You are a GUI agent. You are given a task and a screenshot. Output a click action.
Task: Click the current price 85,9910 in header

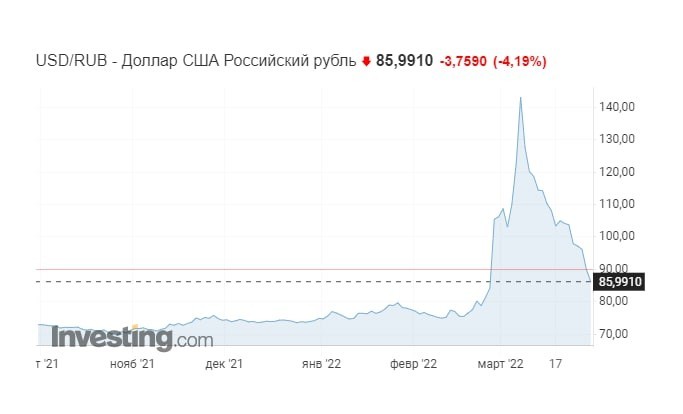tap(404, 61)
